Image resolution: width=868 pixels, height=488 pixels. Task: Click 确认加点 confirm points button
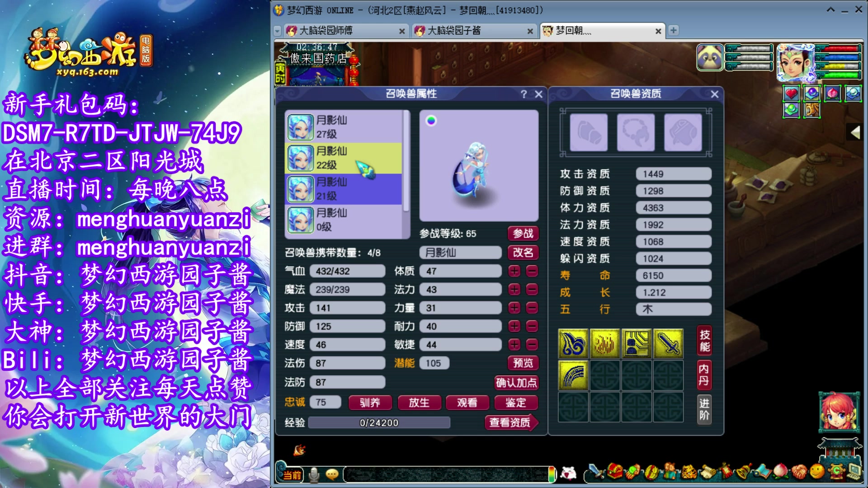click(x=516, y=383)
